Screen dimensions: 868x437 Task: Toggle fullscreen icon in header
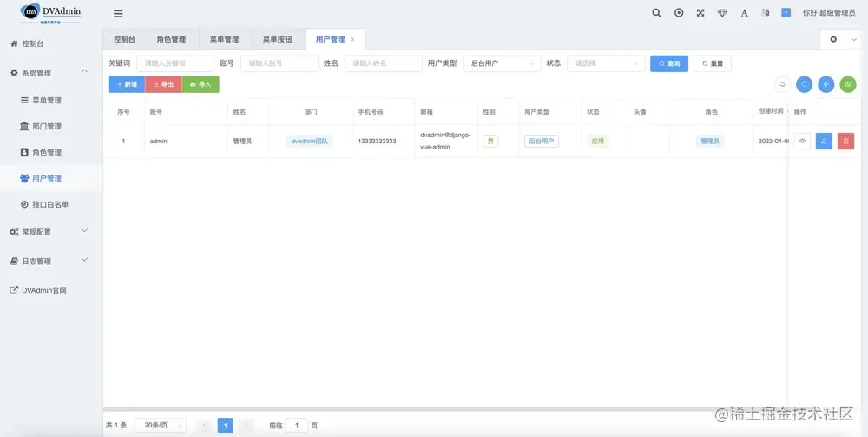click(700, 13)
